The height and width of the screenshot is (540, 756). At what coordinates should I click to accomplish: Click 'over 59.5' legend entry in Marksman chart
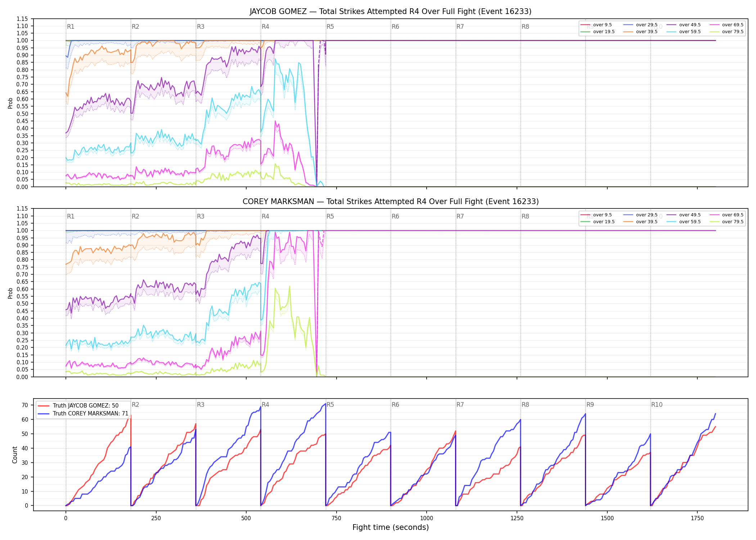pos(683,222)
